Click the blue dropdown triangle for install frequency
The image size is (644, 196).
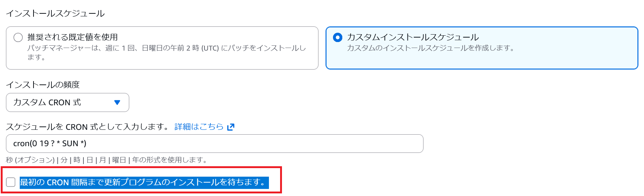coord(117,103)
